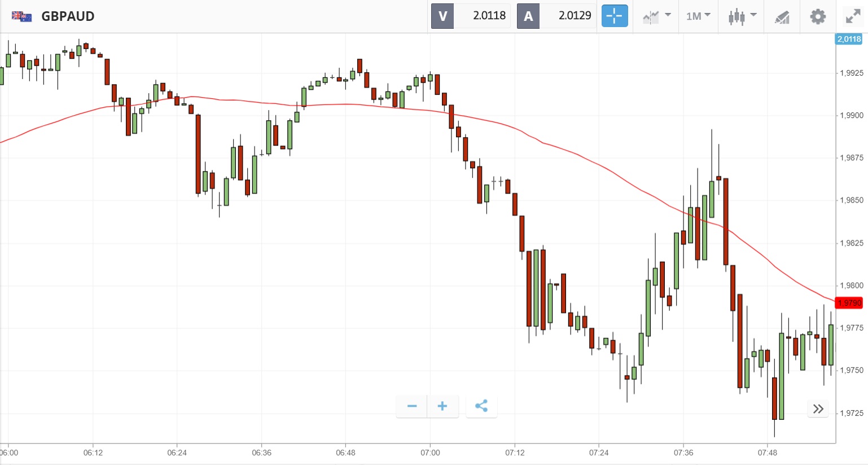Expand the candlestick chart type dropdown

742,16
